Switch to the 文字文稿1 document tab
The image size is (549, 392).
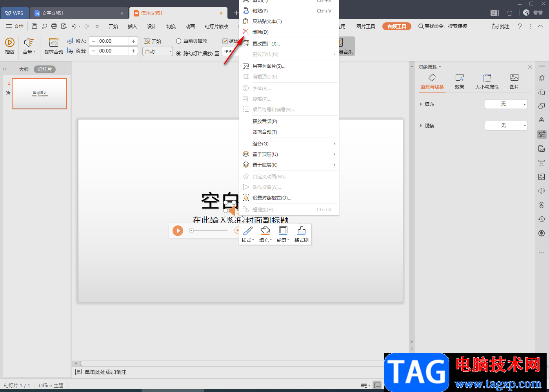click(79, 13)
